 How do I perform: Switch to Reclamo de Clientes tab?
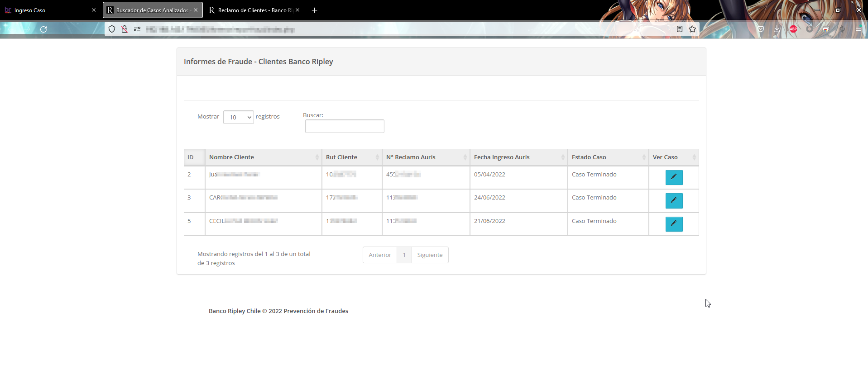click(254, 10)
